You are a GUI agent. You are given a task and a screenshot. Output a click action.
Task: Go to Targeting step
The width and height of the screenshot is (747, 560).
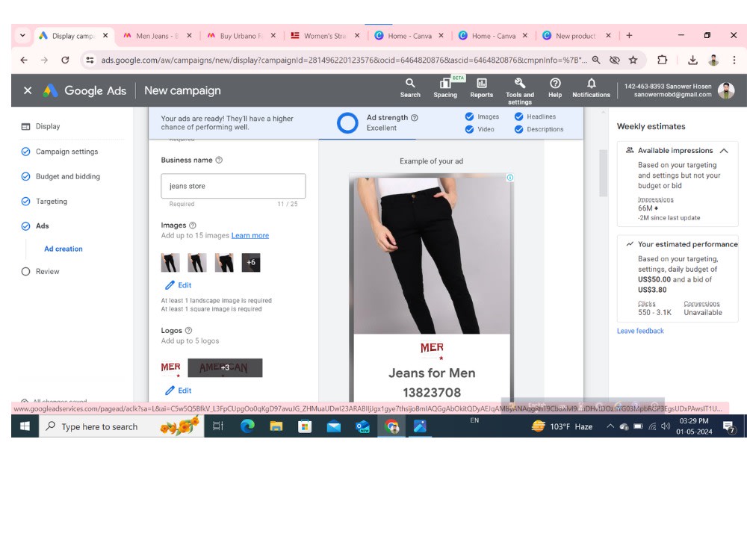pyautogui.click(x=52, y=202)
